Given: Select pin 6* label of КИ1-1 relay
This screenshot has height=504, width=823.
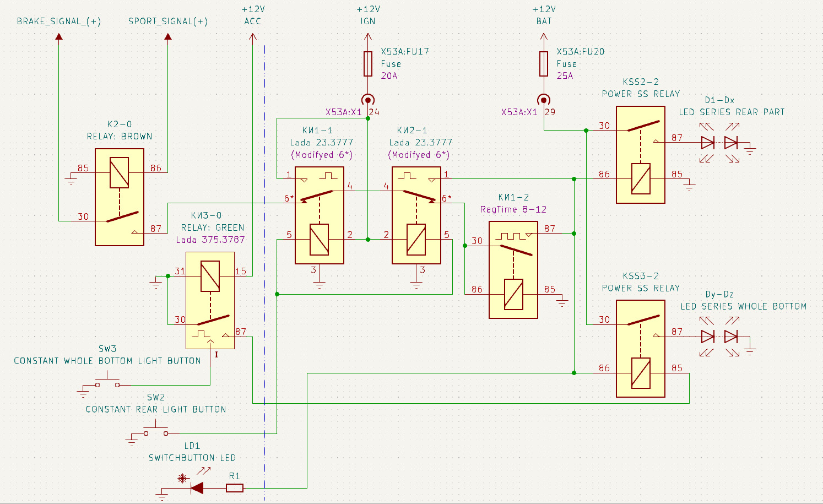Looking at the screenshot, I should (x=289, y=198).
